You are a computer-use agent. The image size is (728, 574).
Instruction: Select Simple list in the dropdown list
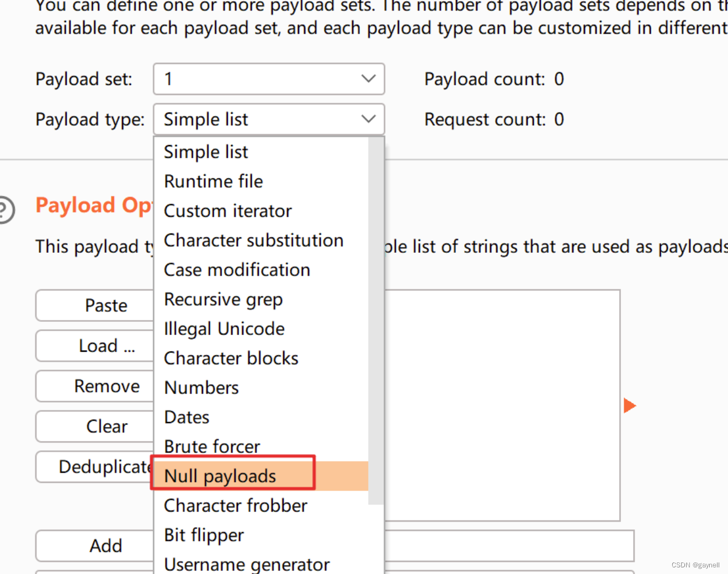tap(261, 152)
